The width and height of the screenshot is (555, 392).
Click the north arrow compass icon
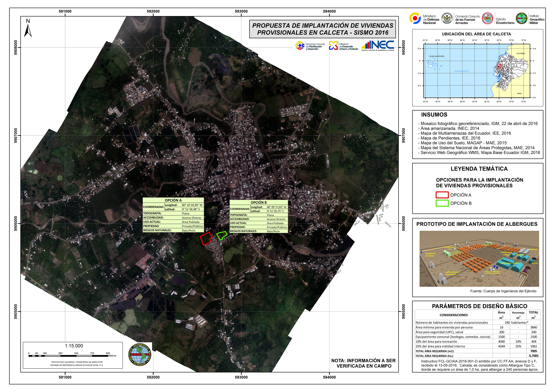tap(28, 29)
